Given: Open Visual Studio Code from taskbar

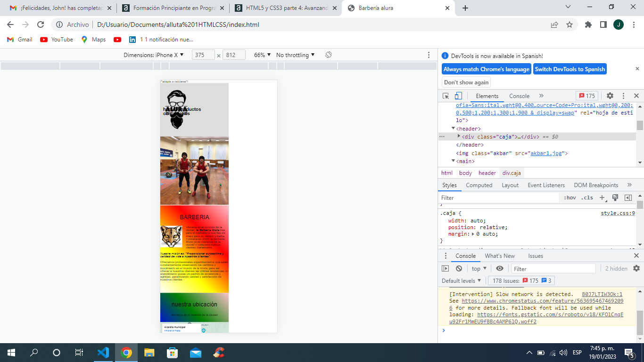Looking at the screenshot, I should [x=103, y=353].
